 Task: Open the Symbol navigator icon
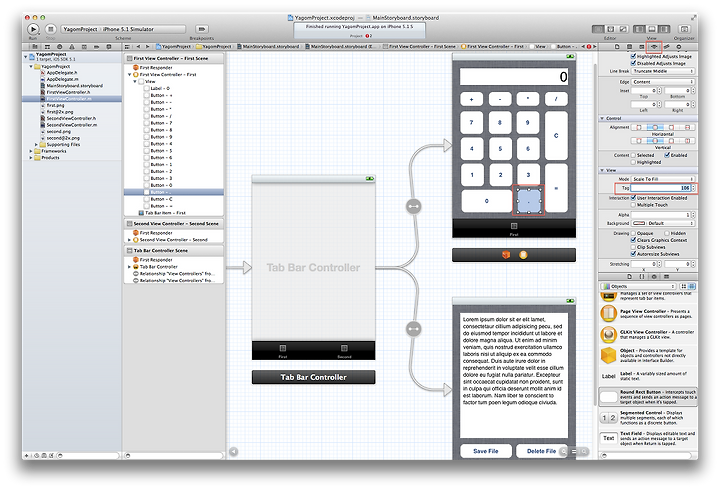pyautogui.click(x=47, y=46)
